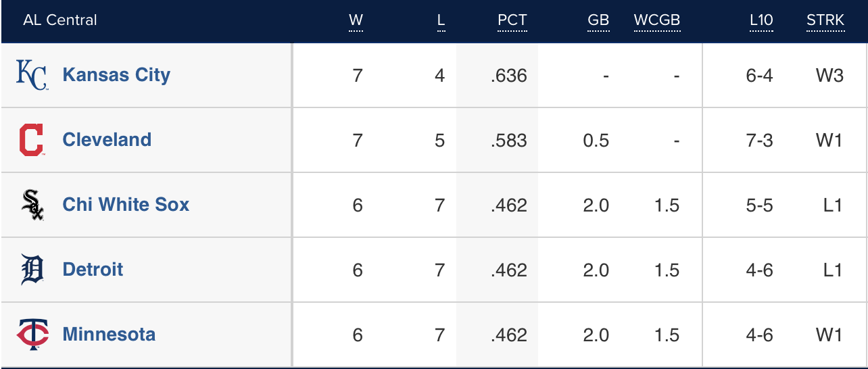
Task: Click the Kansas City Royals logo
Action: coord(32,75)
